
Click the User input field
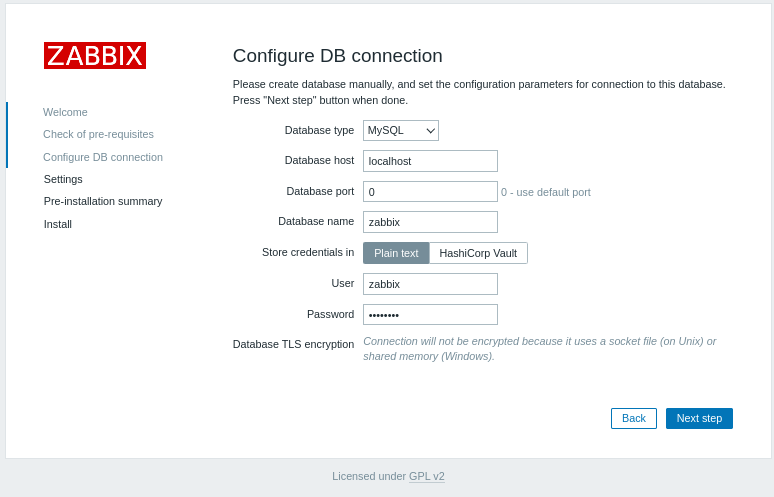click(430, 284)
